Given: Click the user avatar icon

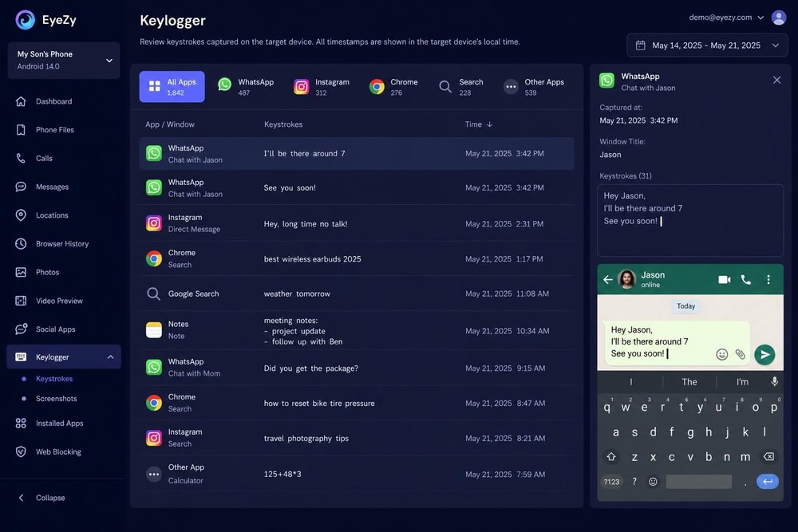Looking at the screenshot, I should click(779, 18).
